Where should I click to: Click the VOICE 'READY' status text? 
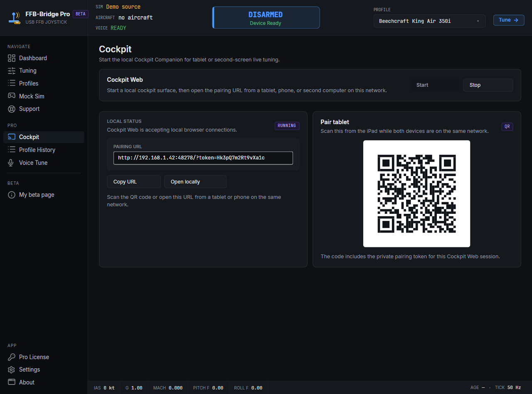tap(118, 28)
